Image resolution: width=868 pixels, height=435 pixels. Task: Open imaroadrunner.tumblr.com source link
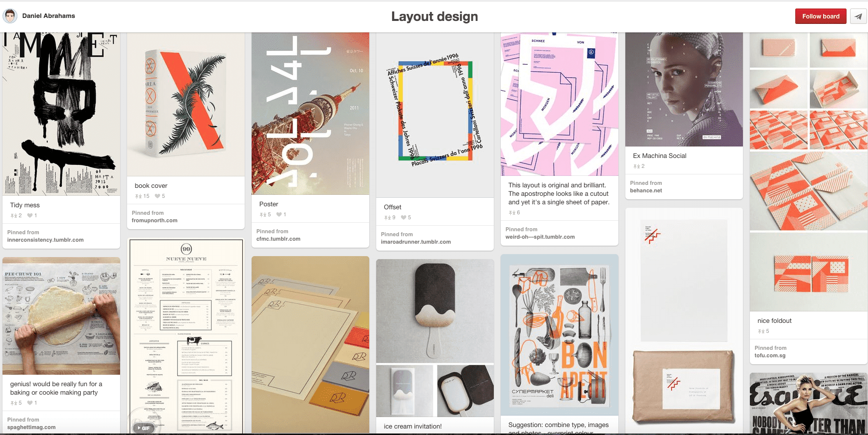click(x=416, y=242)
